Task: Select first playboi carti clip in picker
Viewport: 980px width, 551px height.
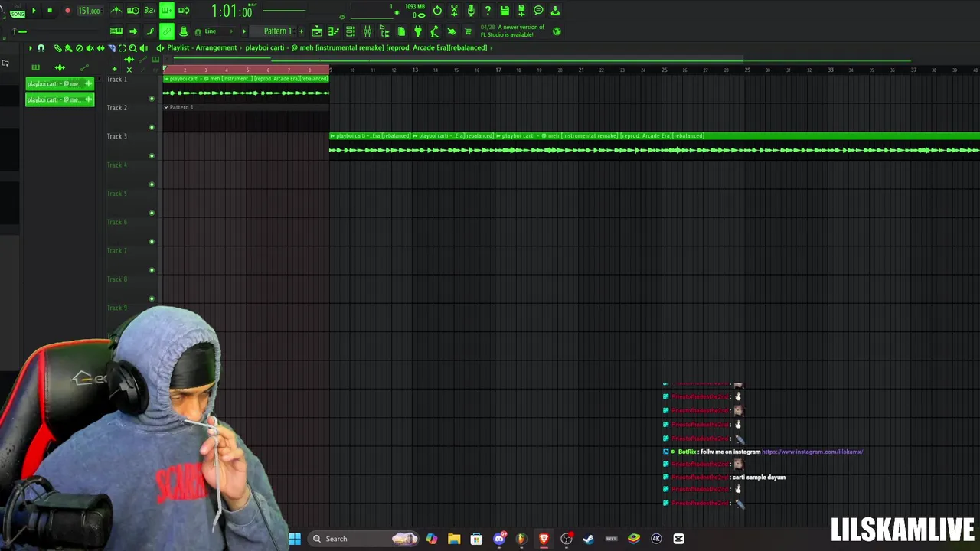Action: pos(60,83)
